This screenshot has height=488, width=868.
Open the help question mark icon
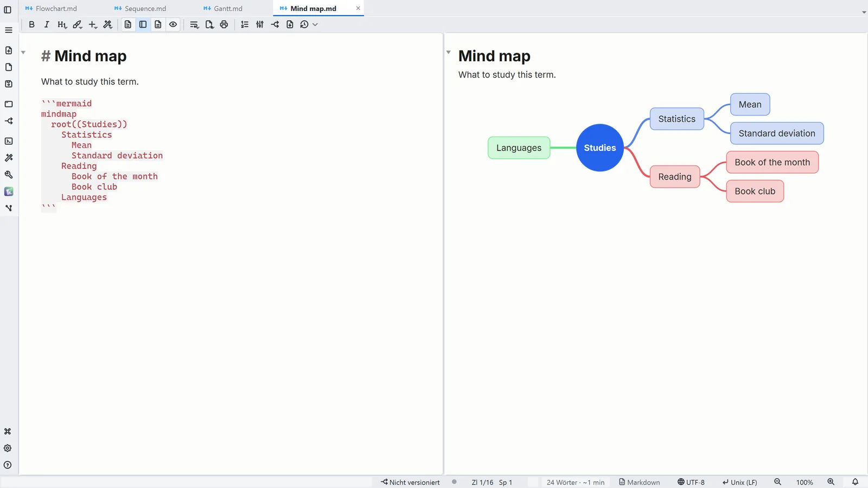tap(8, 465)
